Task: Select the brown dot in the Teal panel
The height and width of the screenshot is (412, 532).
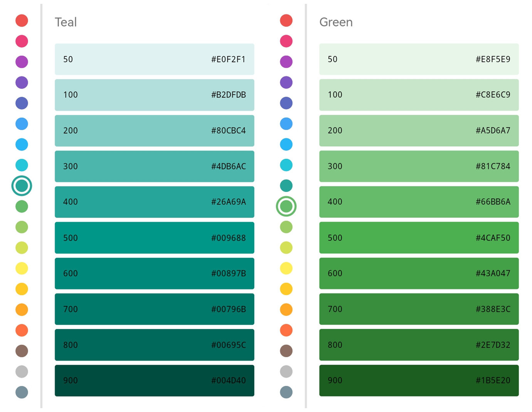Action: (22, 351)
